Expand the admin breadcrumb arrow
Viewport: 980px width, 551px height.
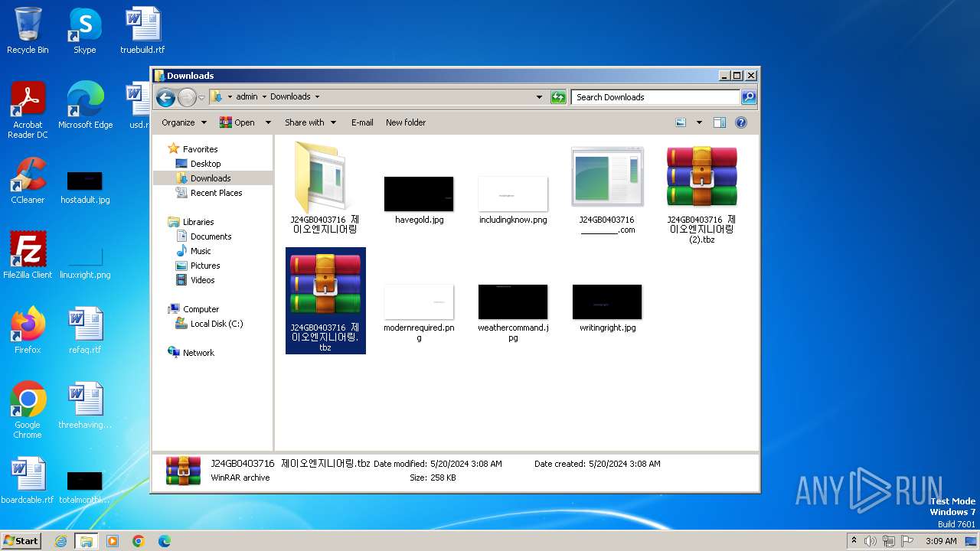pos(263,97)
